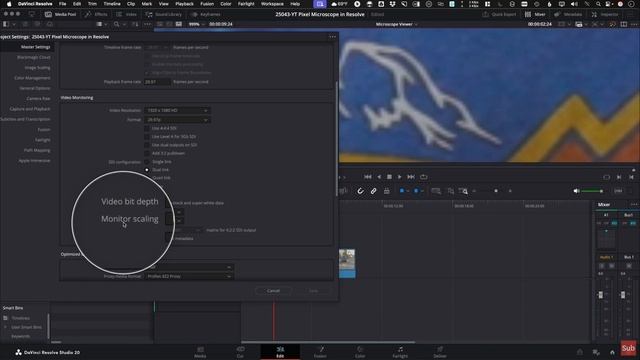Open Microscope Viewer timeline name dropdown

pyautogui.click(x=396, y=24)
